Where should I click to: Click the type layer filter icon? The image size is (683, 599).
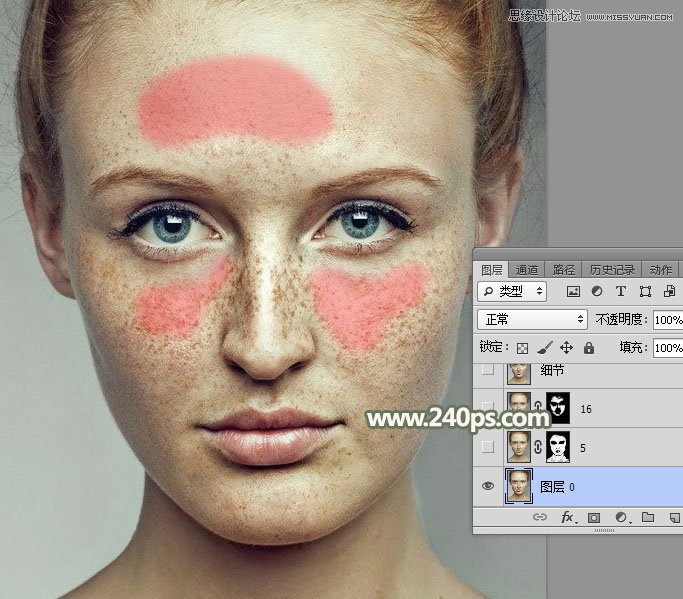pos(621,292)
